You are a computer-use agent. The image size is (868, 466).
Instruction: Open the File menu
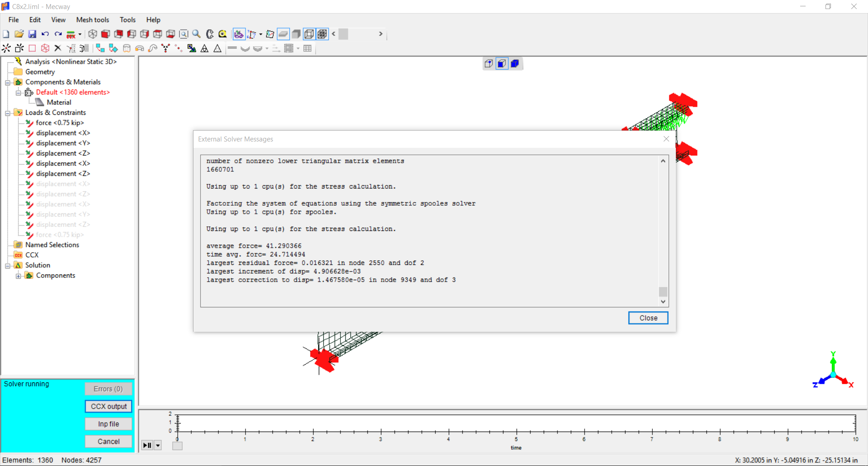[x=14, y=20]
